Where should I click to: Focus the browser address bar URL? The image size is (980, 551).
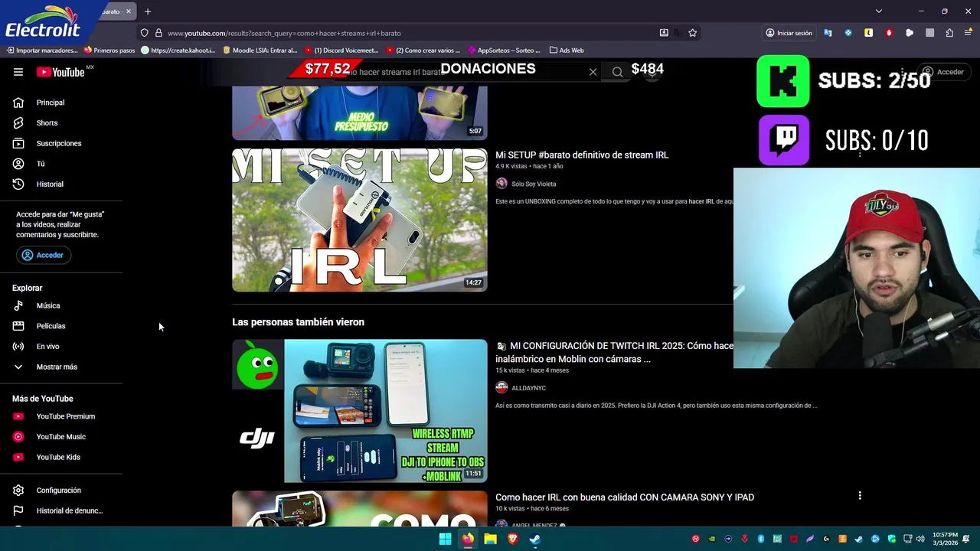pyautogui.click(x=284, y=34)
